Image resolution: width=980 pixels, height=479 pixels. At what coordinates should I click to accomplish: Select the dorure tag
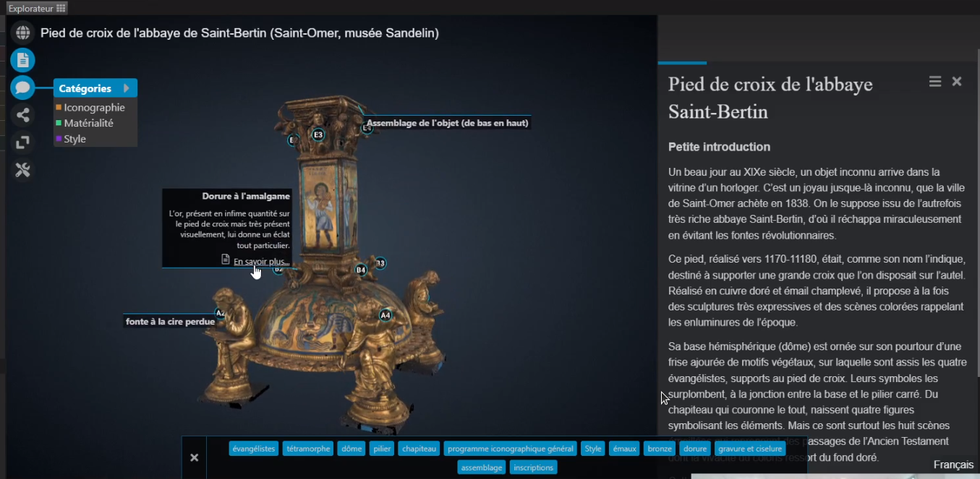point(694,449)
